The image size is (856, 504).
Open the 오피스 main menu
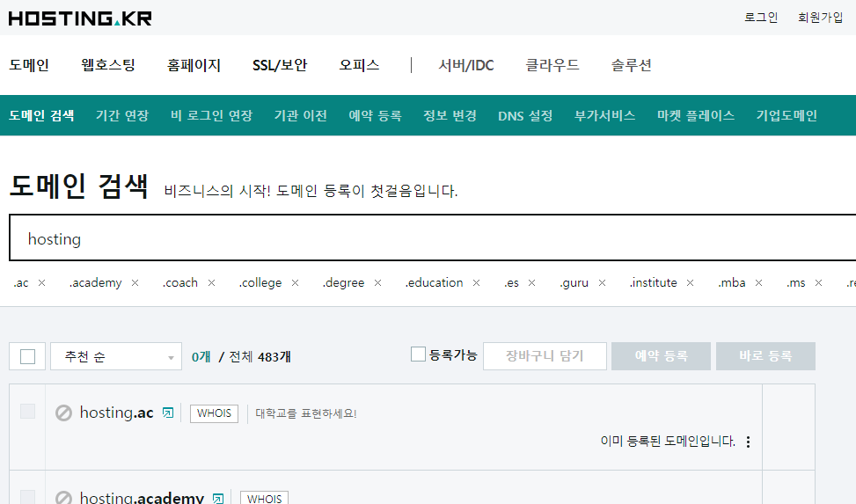point(359,65)
